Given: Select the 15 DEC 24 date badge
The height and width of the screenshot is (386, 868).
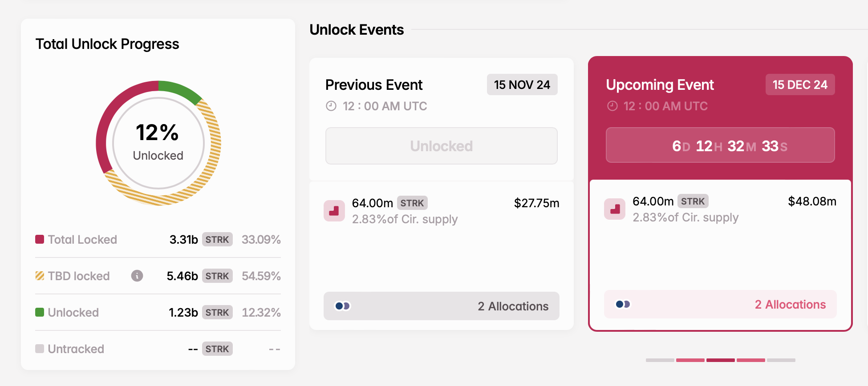Looking at the screenshot, I should pos(800,84).
